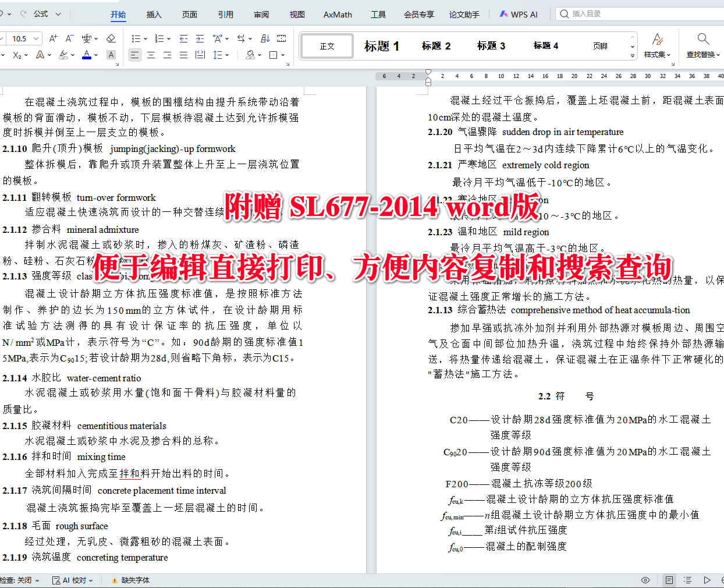Viewport: 724px width, 588px height.
Task: Click the 插入目录 search field
Action: pyautogui.click(x=640, y=13)
